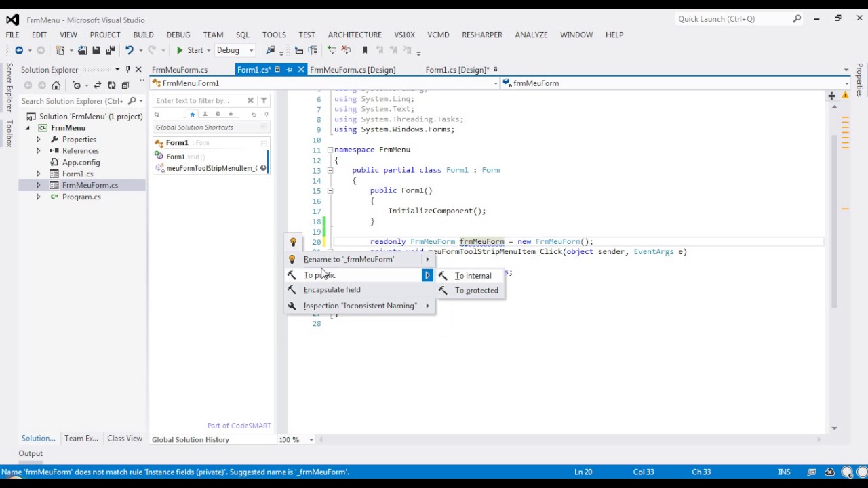Open the Server Explorer side tab

pyautogui.click(x=9, y=87)
